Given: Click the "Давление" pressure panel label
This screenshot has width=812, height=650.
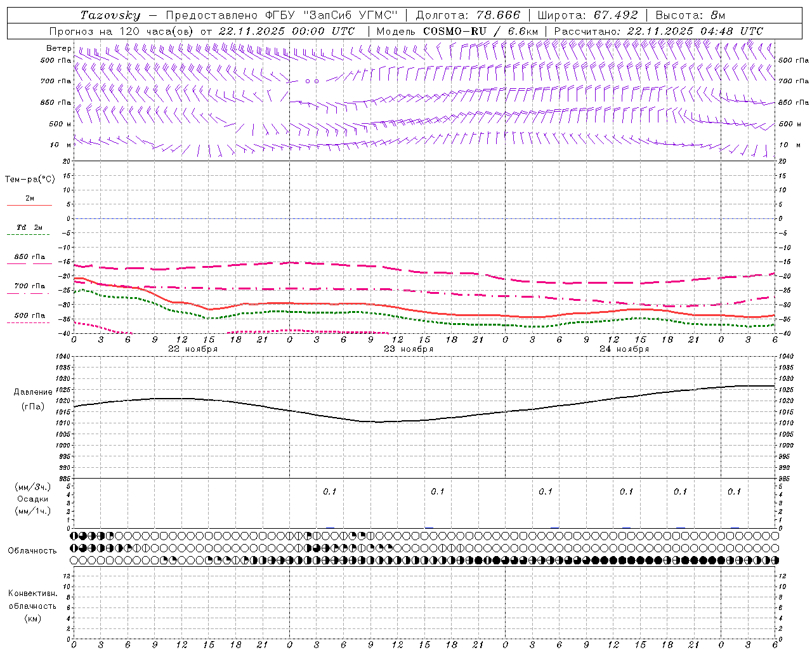Looking at the screenshot, I should 33,392.
